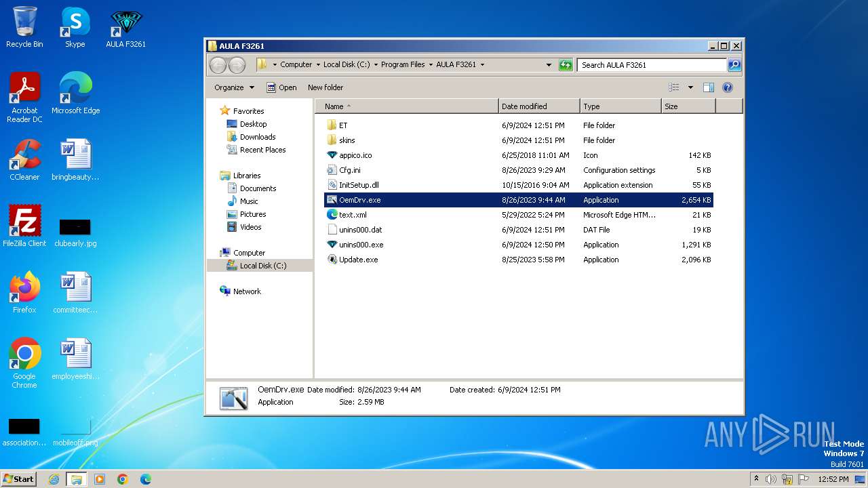
Task: Sort by the Date modified column header
Action: click(x=539, y=106)
